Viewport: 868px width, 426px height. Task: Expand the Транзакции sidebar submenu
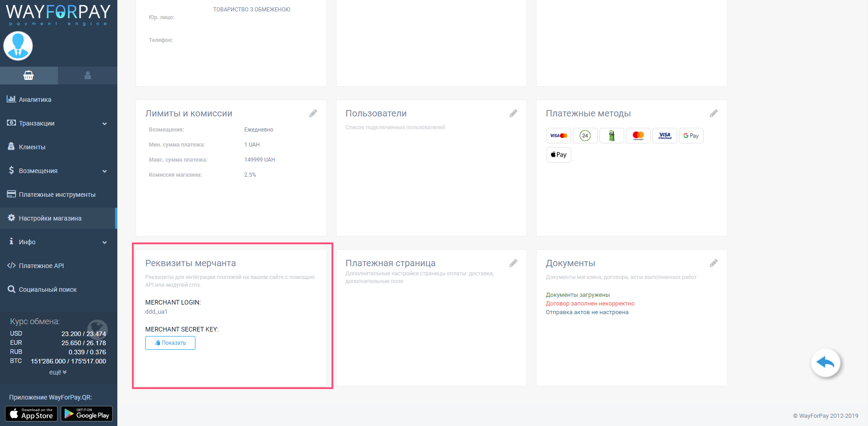(105, 124)
